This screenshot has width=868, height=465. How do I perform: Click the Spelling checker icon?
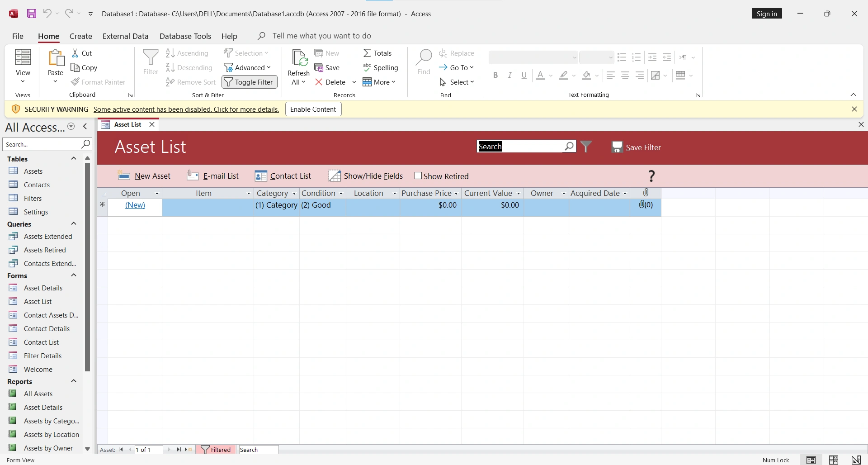click(366, 67)
